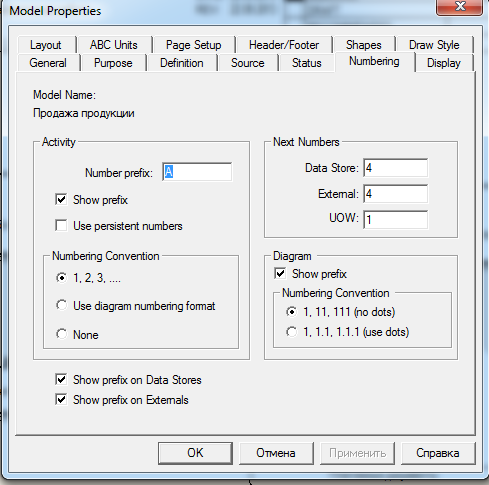Select the Numbering tab

pos(374,62)
